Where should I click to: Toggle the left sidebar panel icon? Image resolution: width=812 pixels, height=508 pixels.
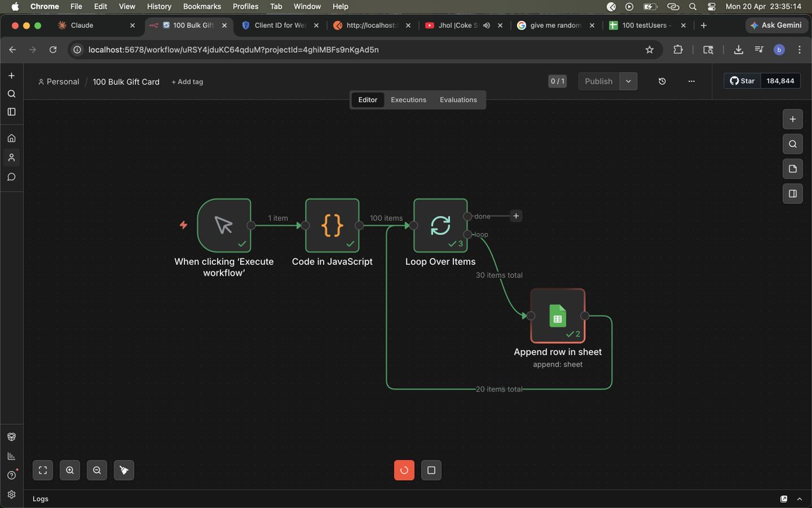(x=12, y=112)
